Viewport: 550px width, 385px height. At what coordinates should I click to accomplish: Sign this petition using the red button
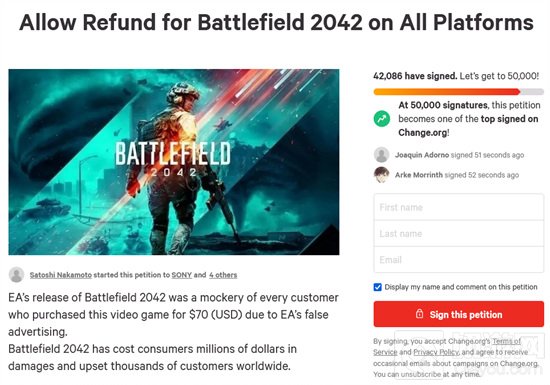coord(458,314)
